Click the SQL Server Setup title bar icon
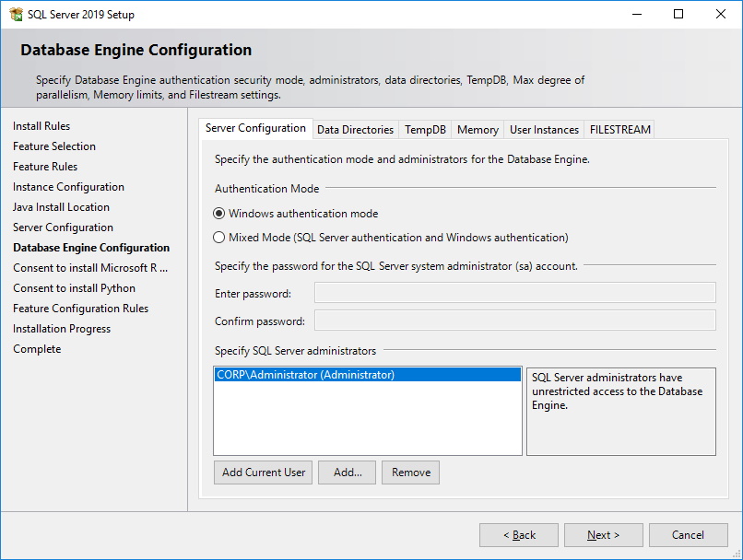Screen dimensions: 743x560 pyautogui.click(x=16, y=14)
